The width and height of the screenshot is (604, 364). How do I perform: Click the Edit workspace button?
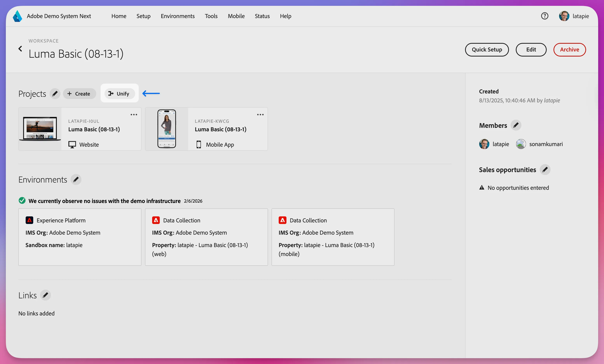pyautogui.click(x=531, y=50)
